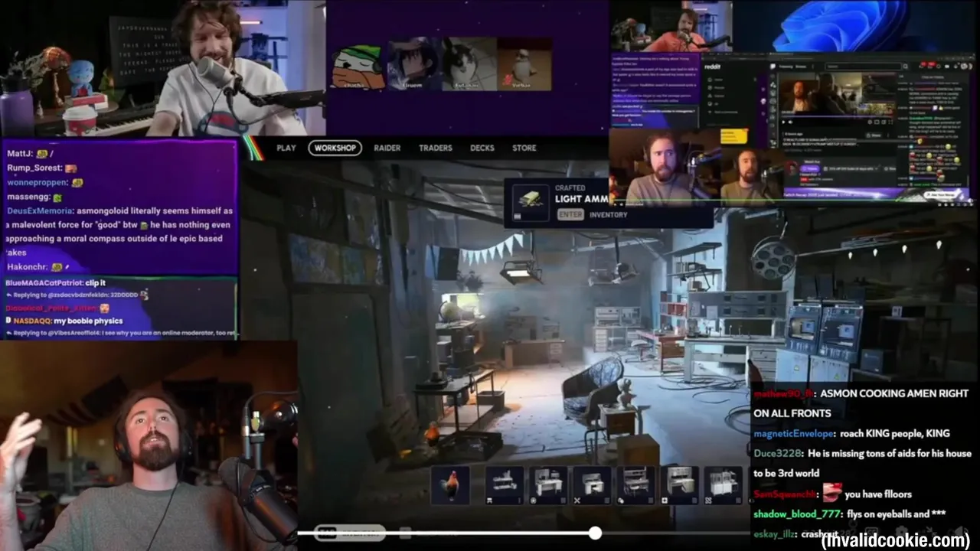Screen dimensions: 980x551
Task: Click the ENTER key prompt for inventory
Action: (x=570, y=215)
